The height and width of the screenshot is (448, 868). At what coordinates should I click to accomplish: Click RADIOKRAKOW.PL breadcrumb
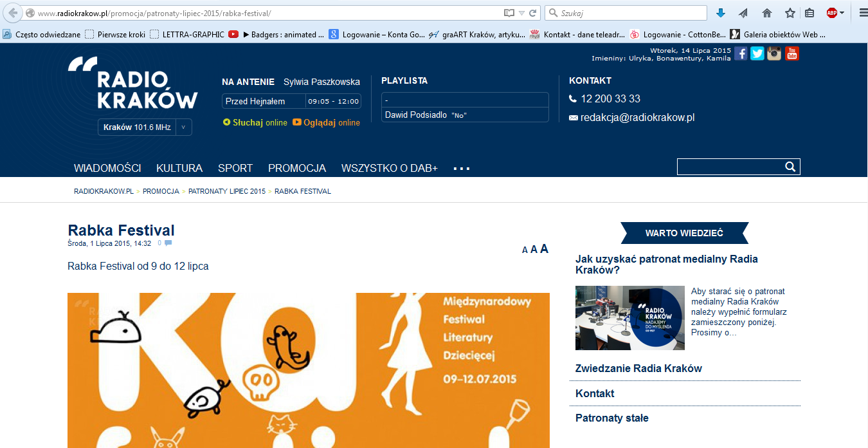click(x=104, y=191)
